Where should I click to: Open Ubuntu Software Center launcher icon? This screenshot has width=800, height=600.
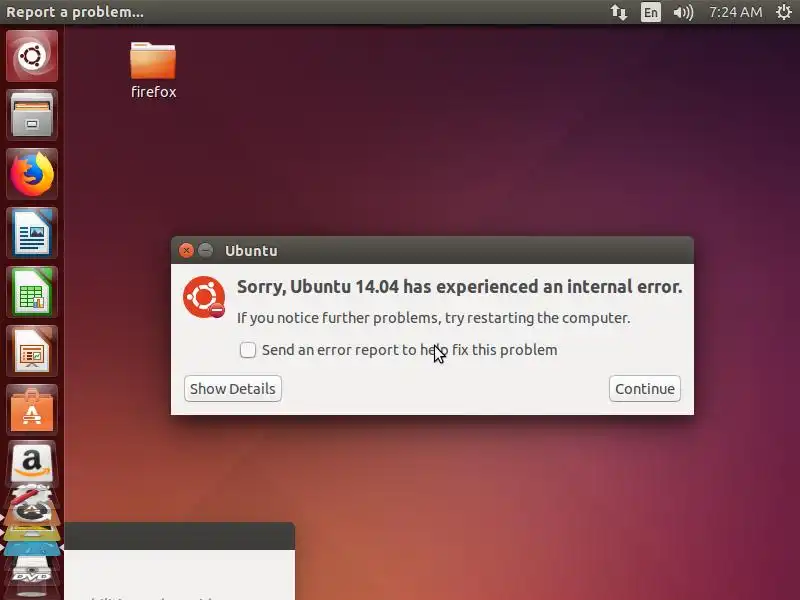click(x=32, y=410)
